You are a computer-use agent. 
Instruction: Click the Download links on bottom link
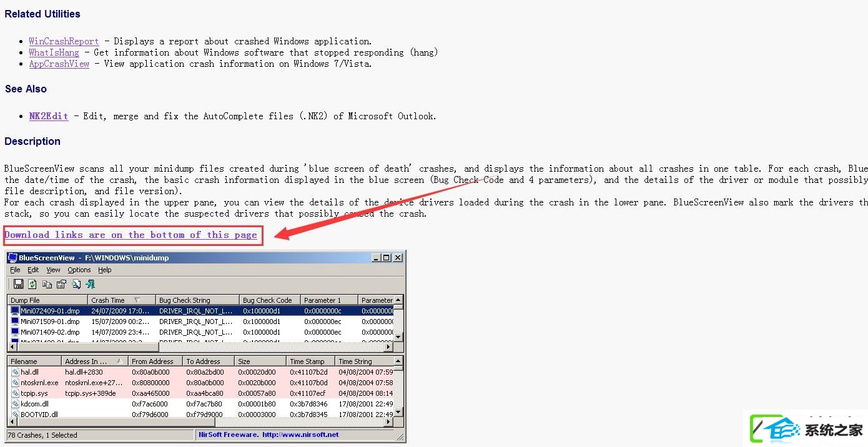click(x=131, y=235)
